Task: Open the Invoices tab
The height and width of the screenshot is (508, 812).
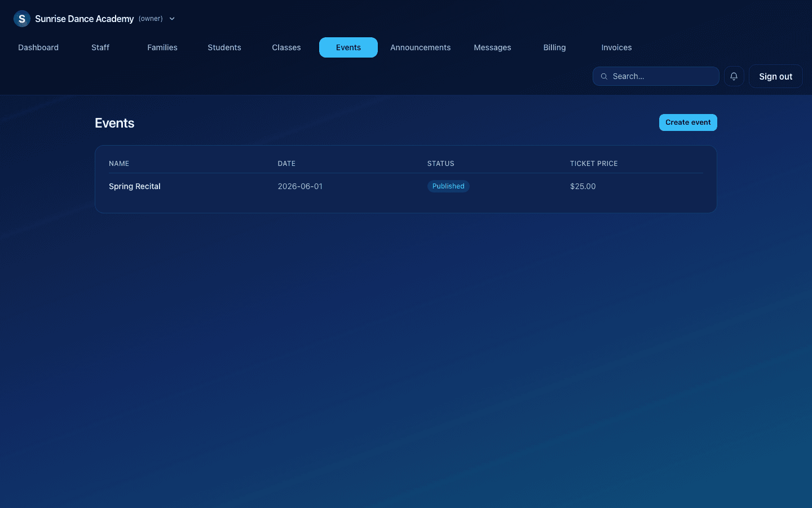Action: [616, 47]
